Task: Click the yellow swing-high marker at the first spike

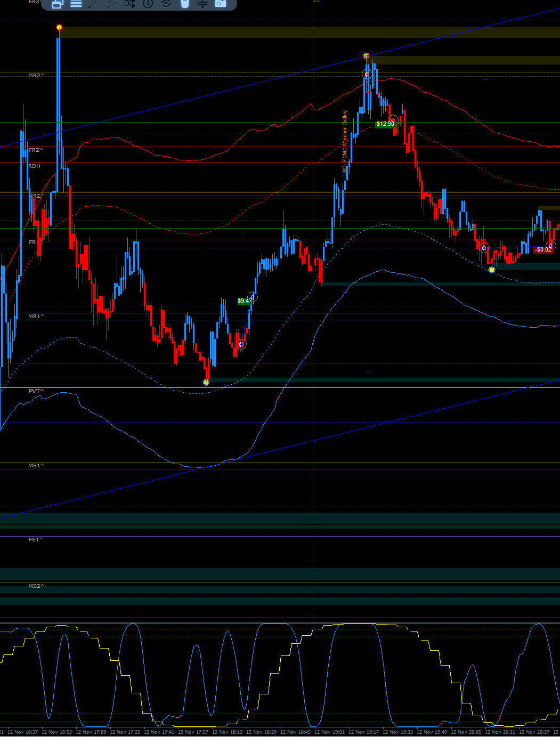Action: tap(59, 27)
